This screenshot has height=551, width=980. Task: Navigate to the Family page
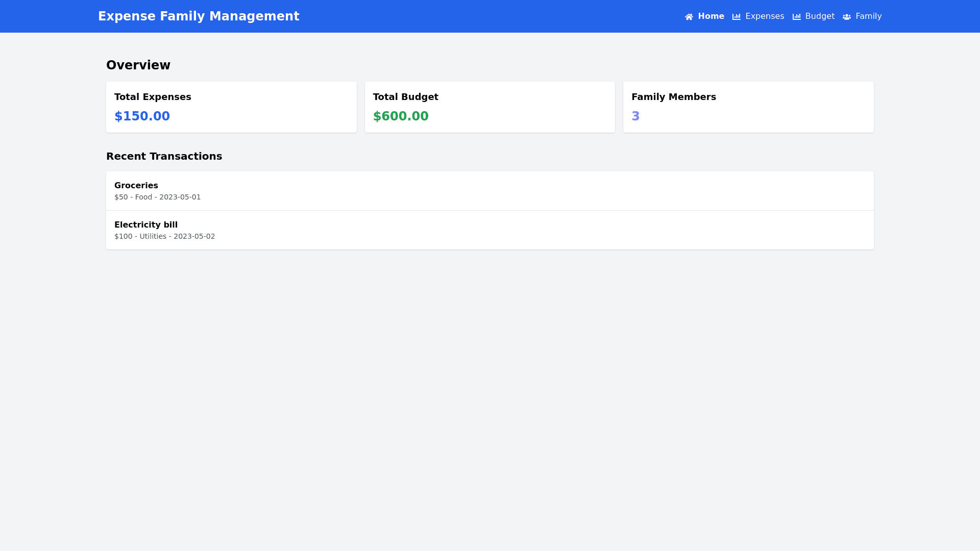pos(868,16)
